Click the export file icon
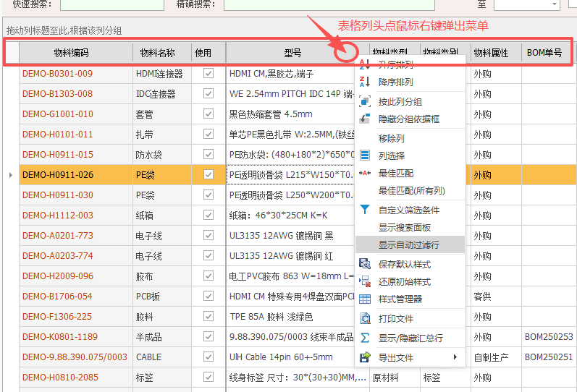Image resolution: width=577 pixels, height=392 pixels. click(x=365, y=357)
